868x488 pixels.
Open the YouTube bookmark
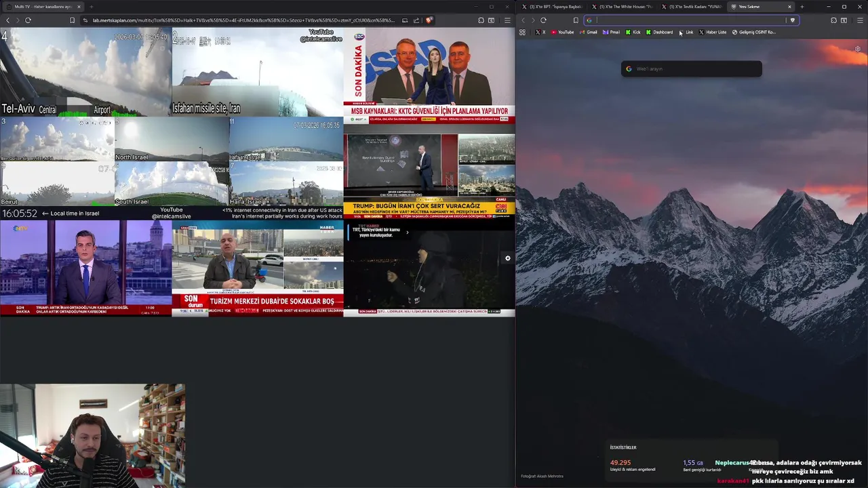(562, 32)
